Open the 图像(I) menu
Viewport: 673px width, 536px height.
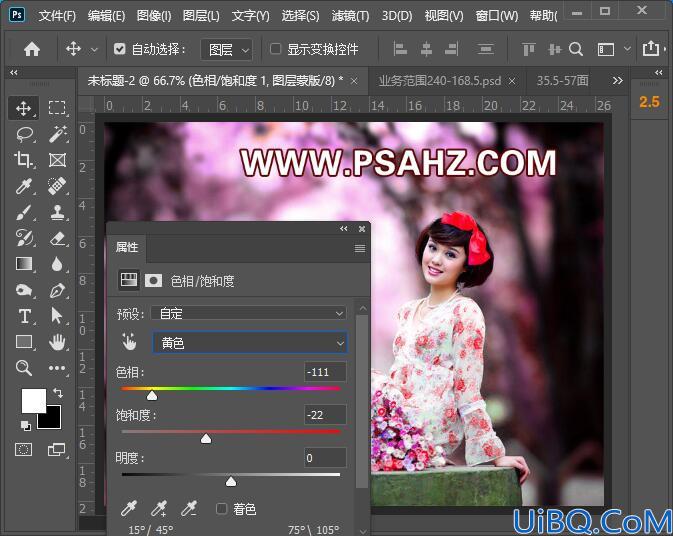[x=154, y=16]
